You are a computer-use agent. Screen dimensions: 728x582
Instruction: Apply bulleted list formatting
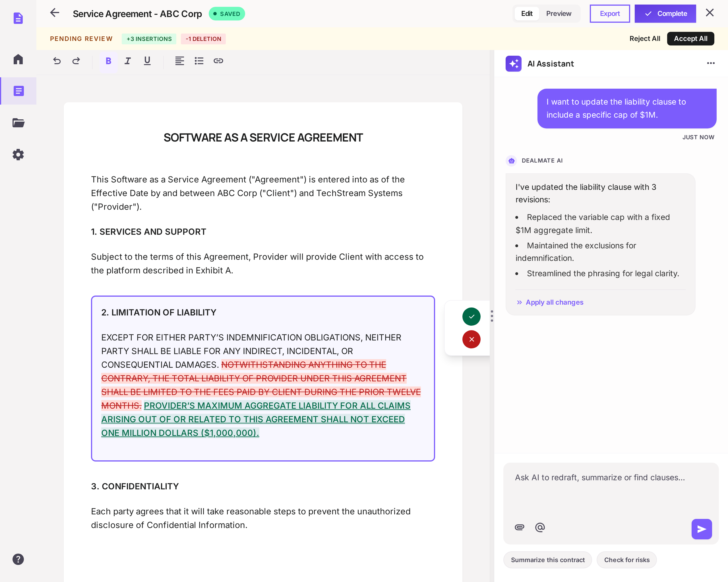pos(199,61)
